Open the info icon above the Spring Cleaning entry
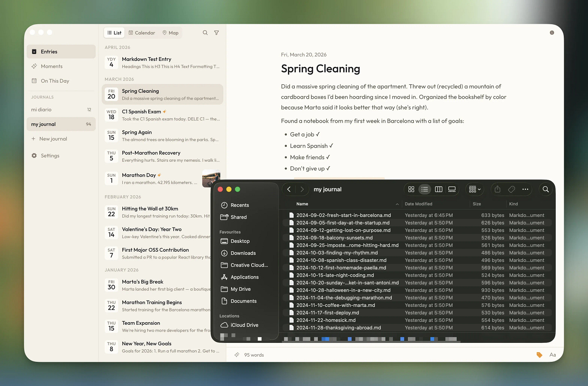The image size is (588, 386). pos(552,33)
